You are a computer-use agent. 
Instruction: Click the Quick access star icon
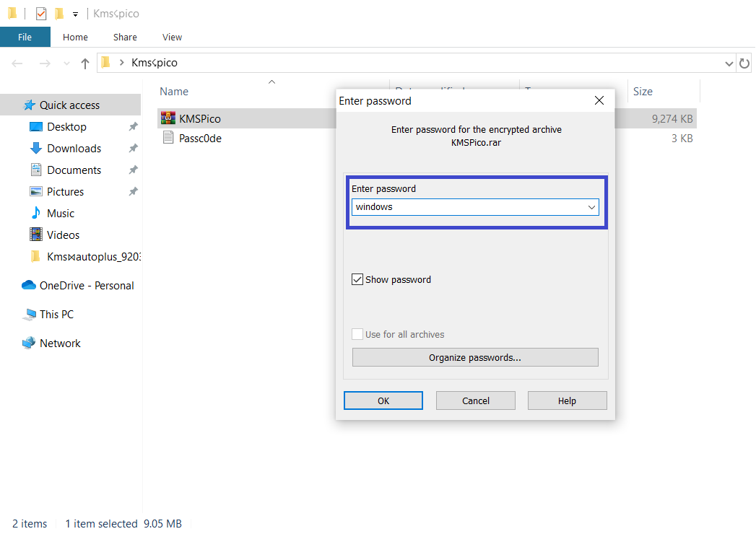pyautogui.click(x=30, y=105)
